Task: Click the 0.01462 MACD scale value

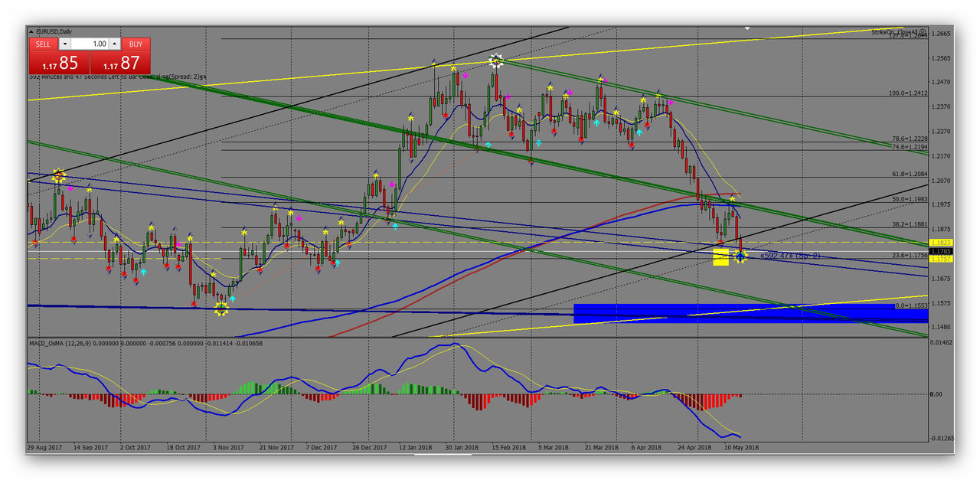Action: (x=941, y=344)
